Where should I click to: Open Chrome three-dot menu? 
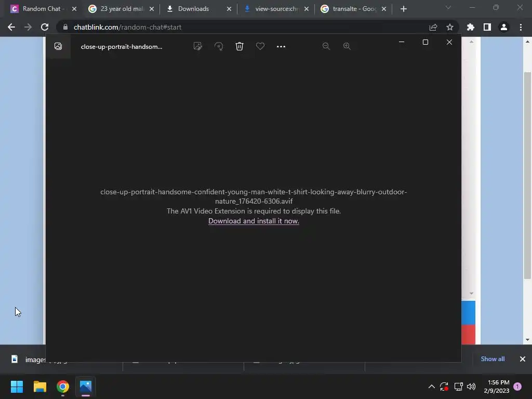521,27
